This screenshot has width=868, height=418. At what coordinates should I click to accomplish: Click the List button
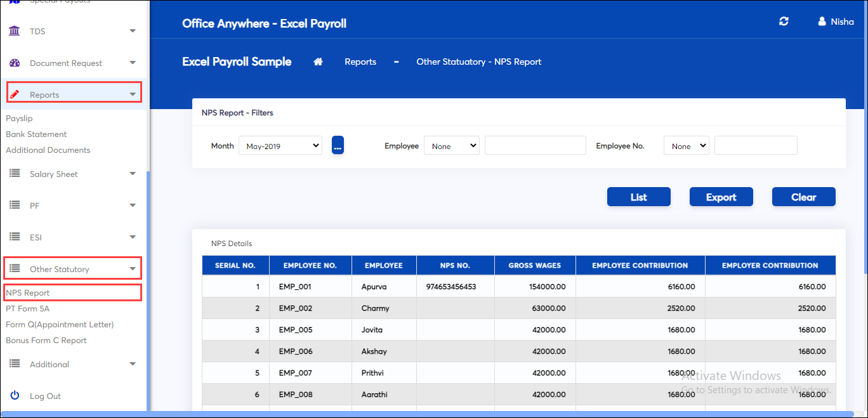639,197
